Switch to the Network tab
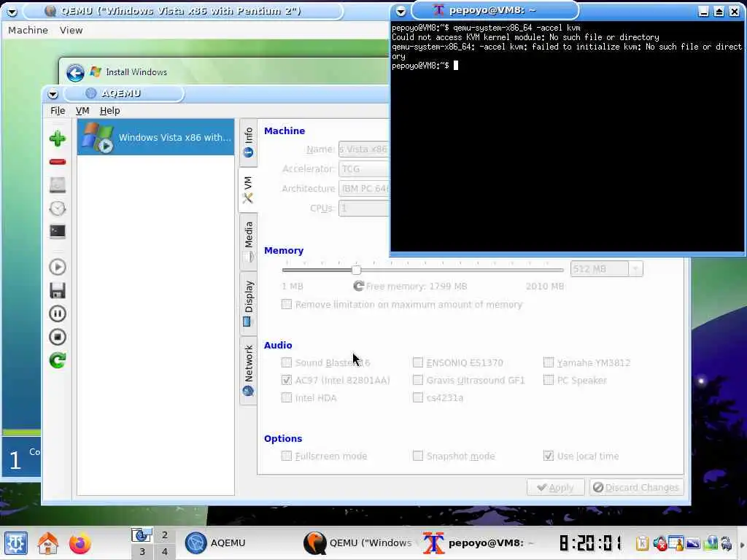Viewport: 747px width, 560px height. click(248, 370)
